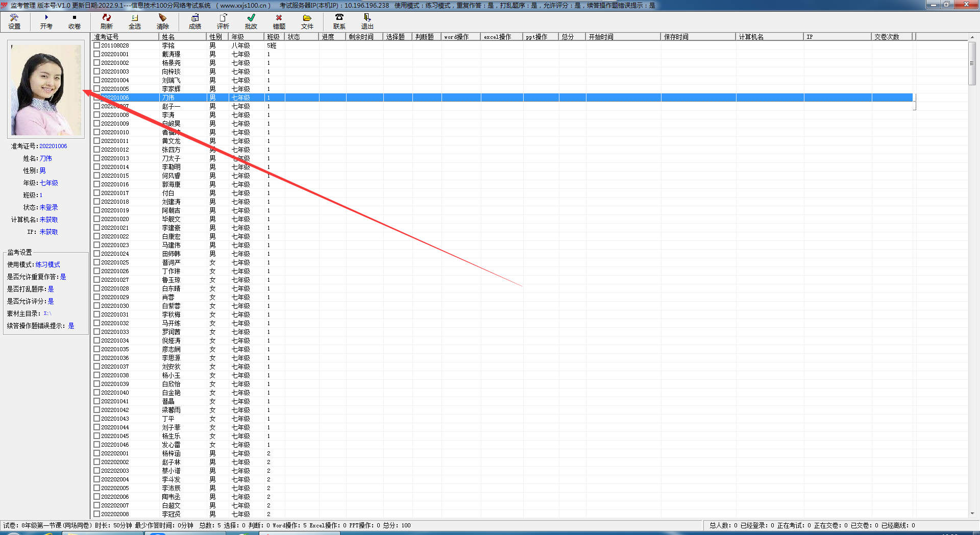Sort by 性别 column header
Image resolution: width=980 pixels, height=535 pixels.
(x=218, y=37)
